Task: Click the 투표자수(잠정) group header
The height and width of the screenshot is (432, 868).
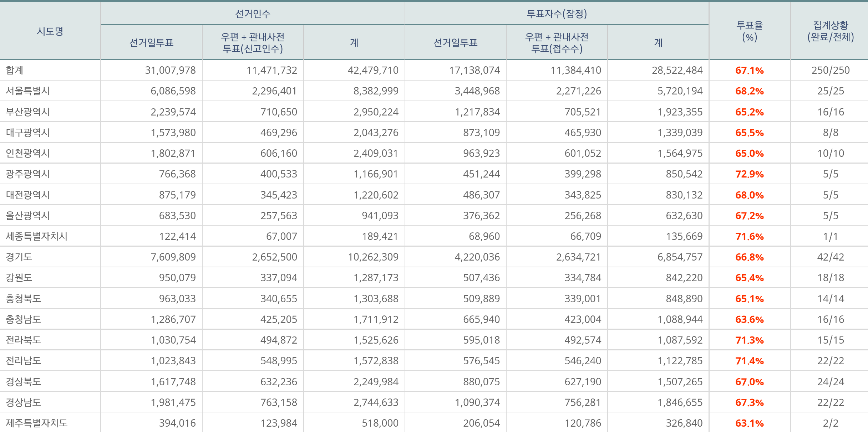Action: 557,14
